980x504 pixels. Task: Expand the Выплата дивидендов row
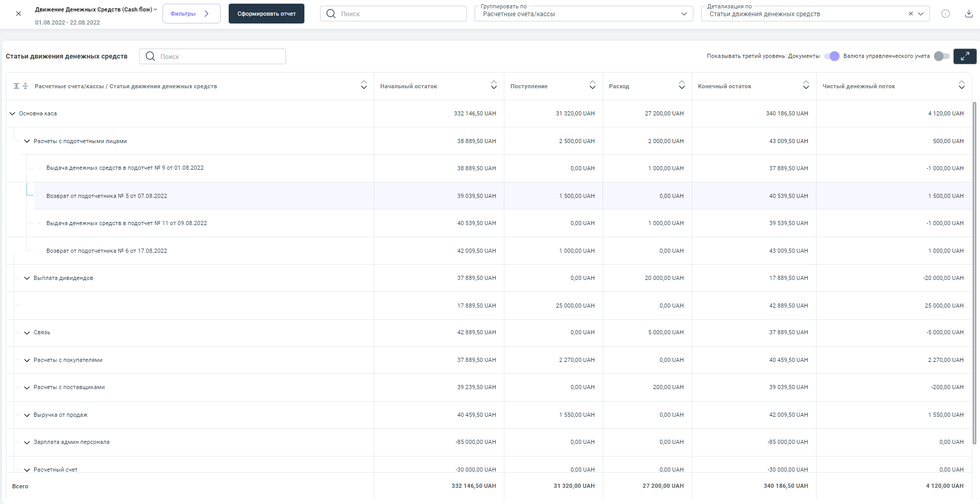coord(27,278)
